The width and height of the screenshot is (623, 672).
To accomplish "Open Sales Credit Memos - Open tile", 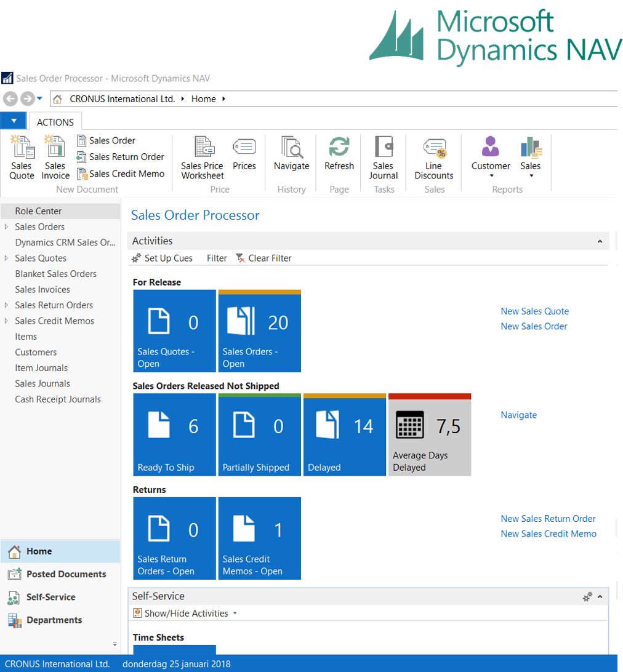I will 260,538.
